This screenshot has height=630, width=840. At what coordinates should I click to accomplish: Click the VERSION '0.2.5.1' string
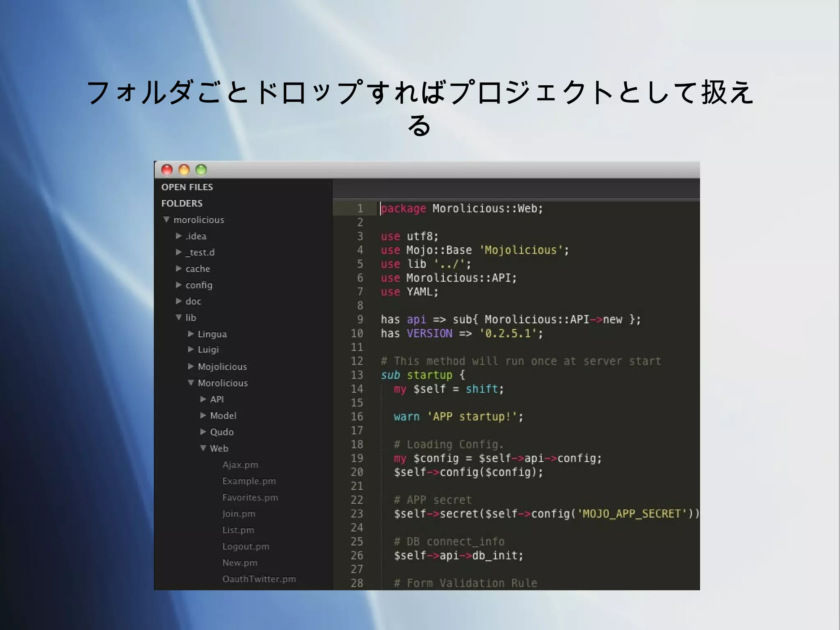pos(508,334)
